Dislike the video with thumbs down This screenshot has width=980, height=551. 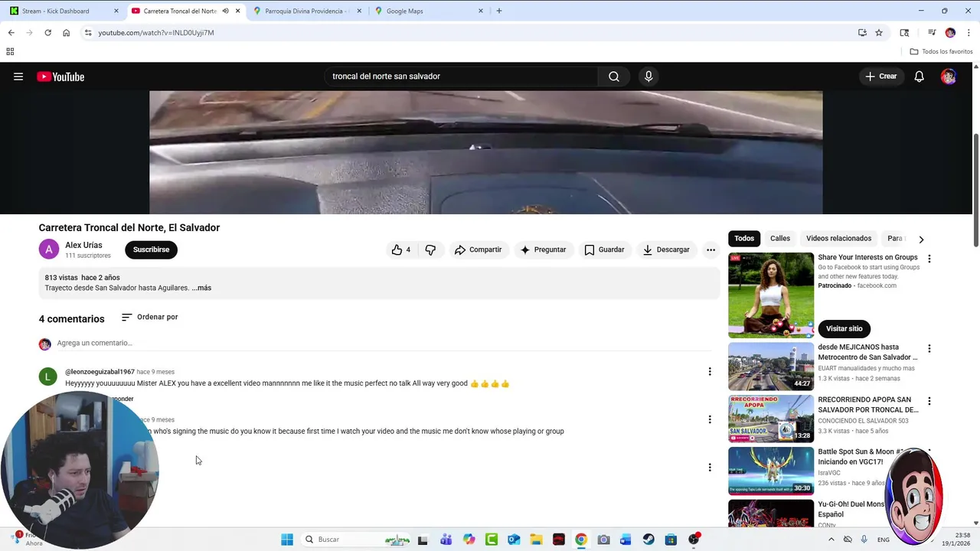[430, 249]
